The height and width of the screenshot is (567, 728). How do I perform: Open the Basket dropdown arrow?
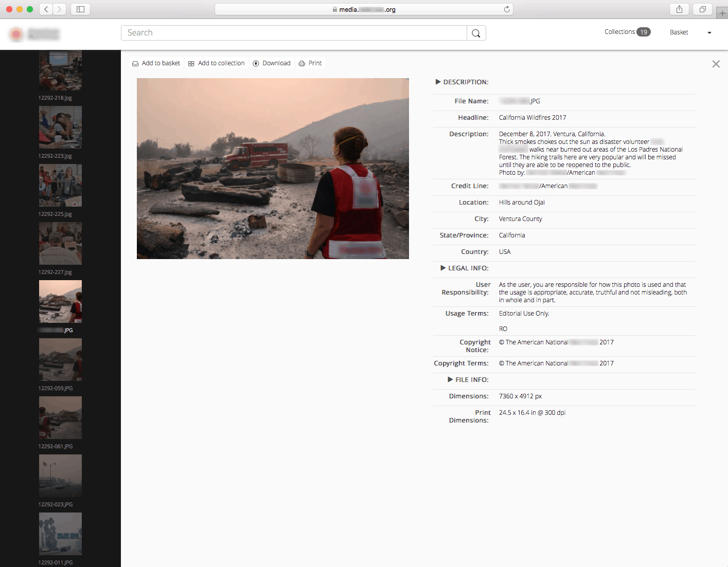pyautogui.click(x=709, y=33)
